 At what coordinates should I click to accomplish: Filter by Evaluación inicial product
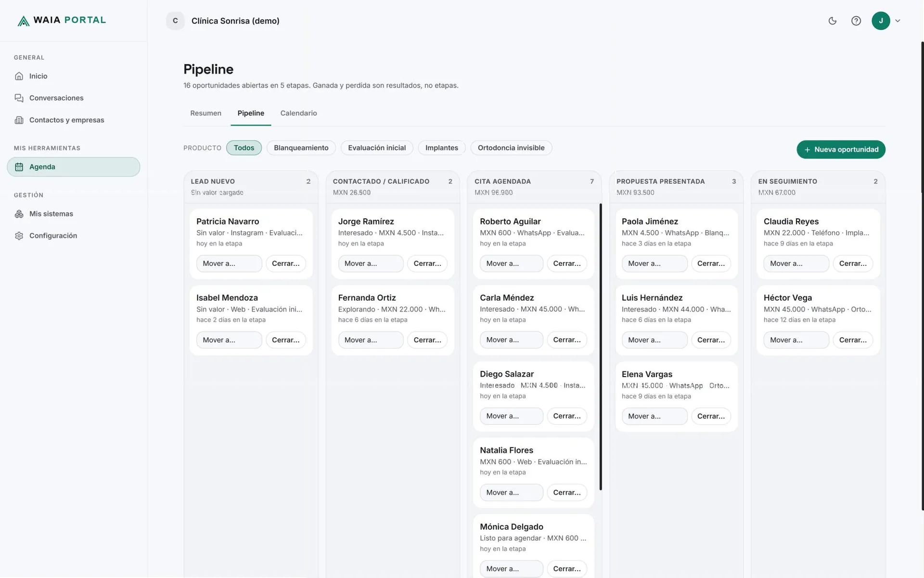coord(377,148)
